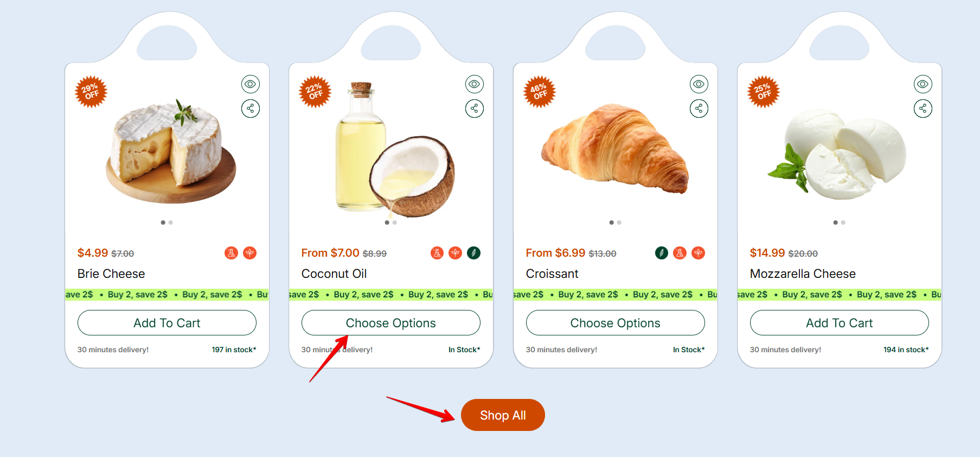Share the Croissant product
This screenshot has width=980, height=457.
pos(699,109)
